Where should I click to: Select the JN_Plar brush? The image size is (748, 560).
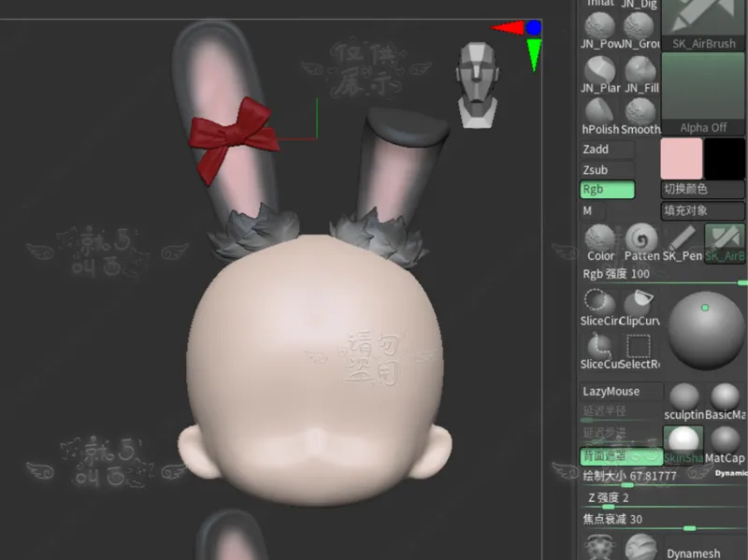pos(599,75)
